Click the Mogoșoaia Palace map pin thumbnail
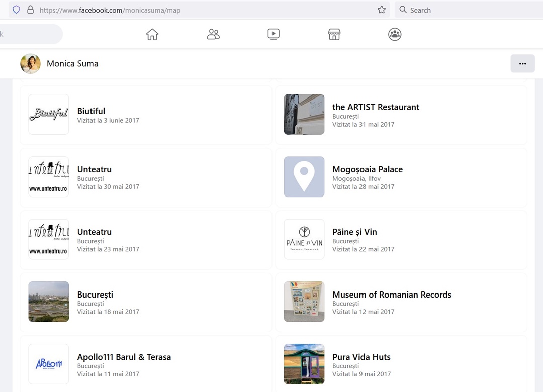Image resolution: width=543 pixels, height=392 pixels. tap(304, 177)
